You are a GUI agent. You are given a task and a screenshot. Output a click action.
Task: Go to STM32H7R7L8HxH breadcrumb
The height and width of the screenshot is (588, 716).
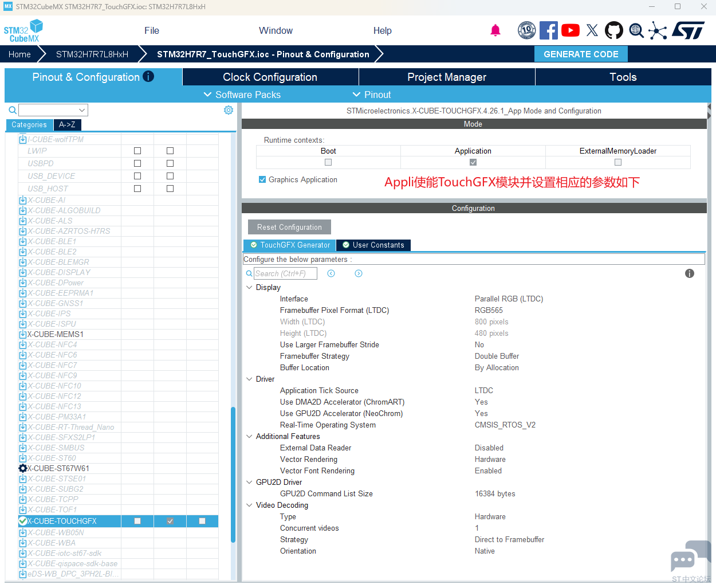(x=92, y=54)
